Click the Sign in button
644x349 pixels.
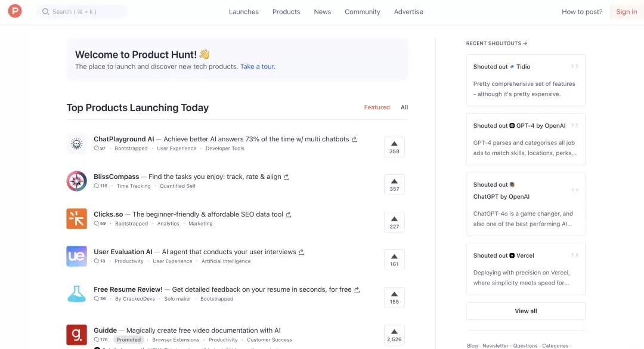(x=626, y=12)
